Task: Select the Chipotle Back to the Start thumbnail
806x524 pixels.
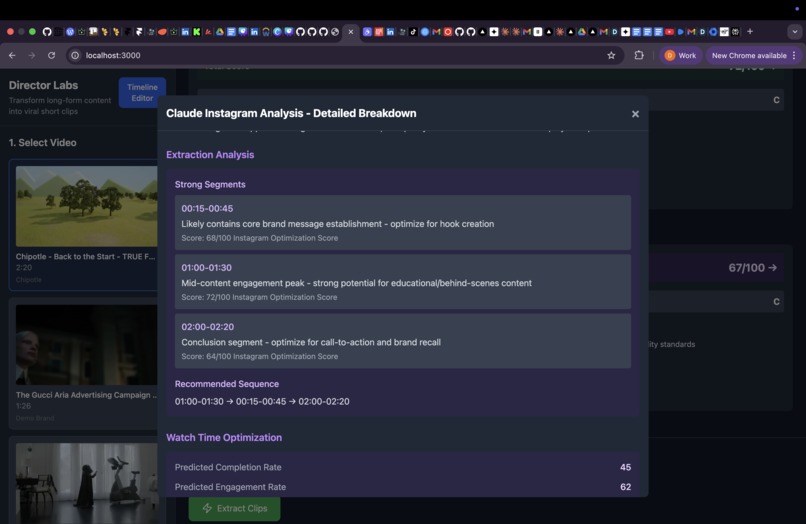Action: click(x=86, y=206)
